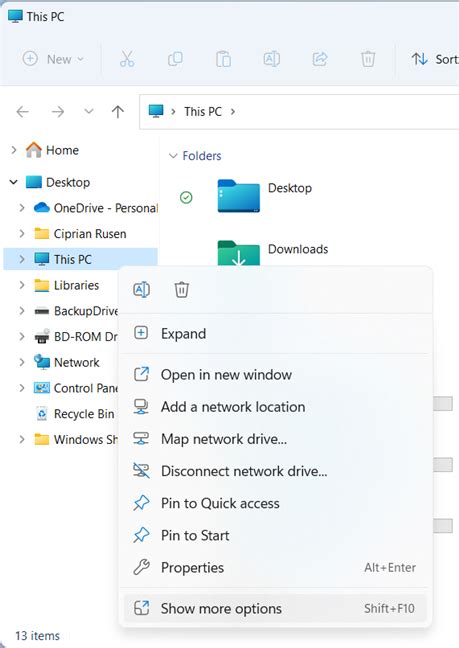459x648 pixels.
Task: Choose Open in new window
Action: tap(275, 374)
